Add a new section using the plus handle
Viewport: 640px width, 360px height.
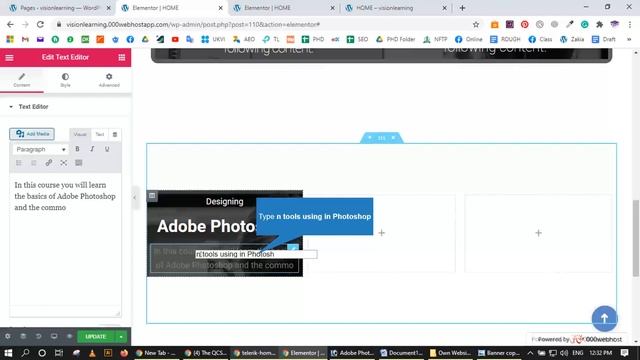(369, 138)
